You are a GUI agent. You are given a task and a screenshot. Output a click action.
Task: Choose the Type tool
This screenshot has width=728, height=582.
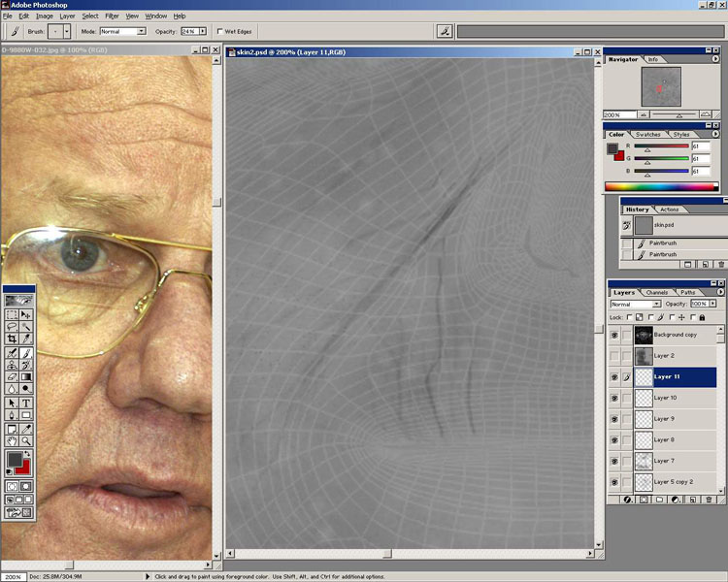26,403
